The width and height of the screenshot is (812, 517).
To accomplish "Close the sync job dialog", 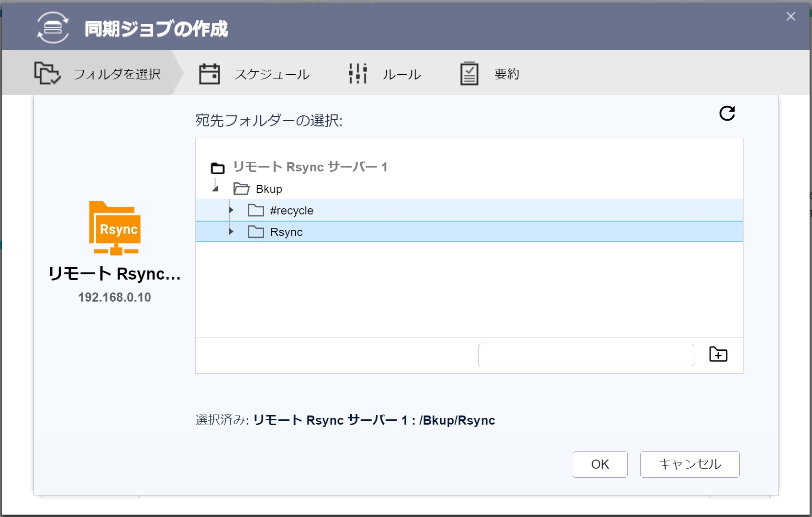I will click(790, 17).
